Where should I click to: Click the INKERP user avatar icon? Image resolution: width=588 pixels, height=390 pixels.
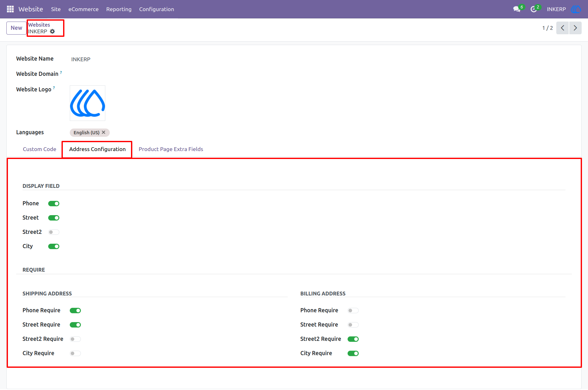coord(576,9)
